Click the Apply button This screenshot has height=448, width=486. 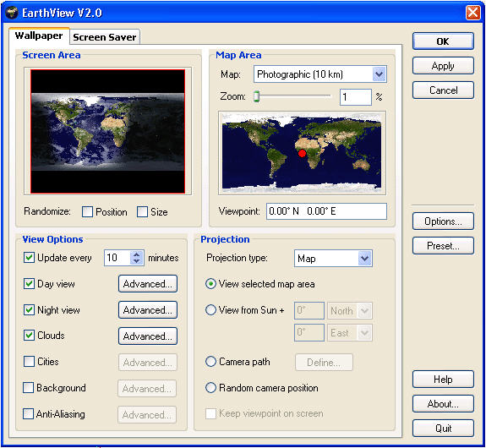point(443,66)
